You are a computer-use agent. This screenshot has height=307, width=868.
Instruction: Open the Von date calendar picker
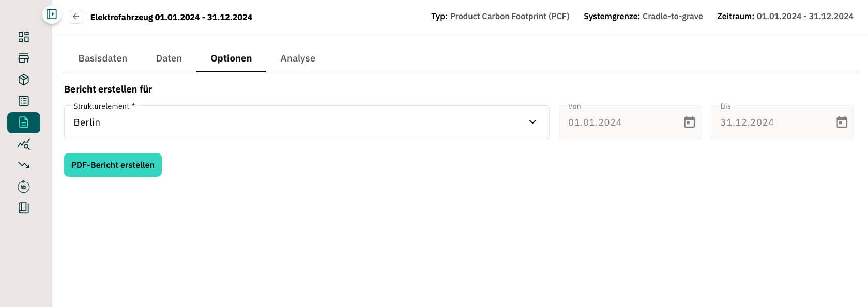point(689,122)
